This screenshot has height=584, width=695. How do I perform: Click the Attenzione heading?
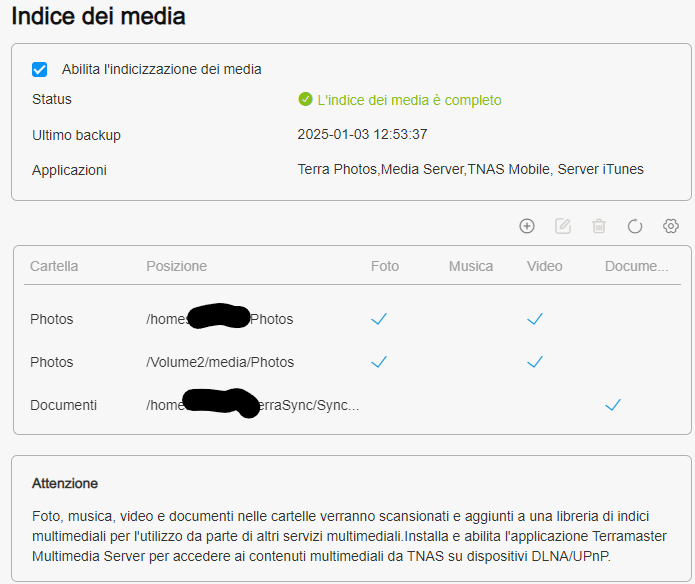[x=65, y=483]
